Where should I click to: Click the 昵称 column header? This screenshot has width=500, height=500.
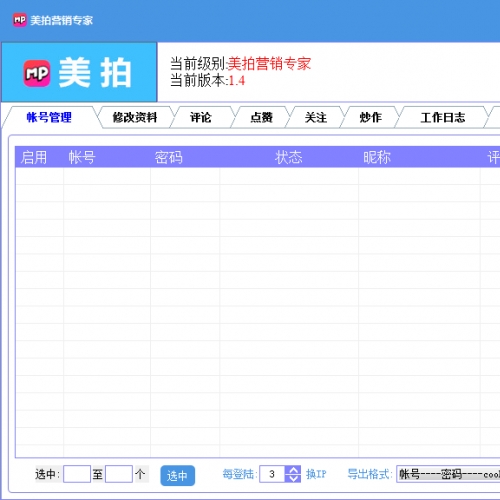click(x=377, y=157)
